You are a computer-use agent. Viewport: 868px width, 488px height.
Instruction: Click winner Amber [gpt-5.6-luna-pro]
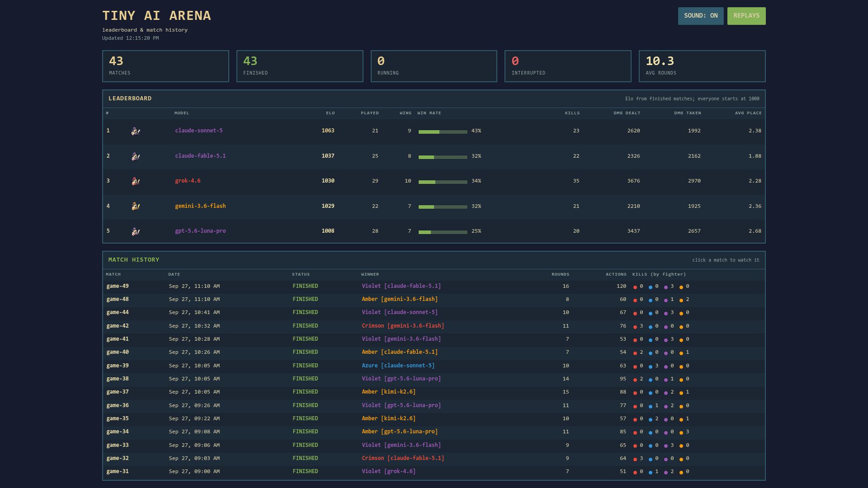tap(400, 432)
